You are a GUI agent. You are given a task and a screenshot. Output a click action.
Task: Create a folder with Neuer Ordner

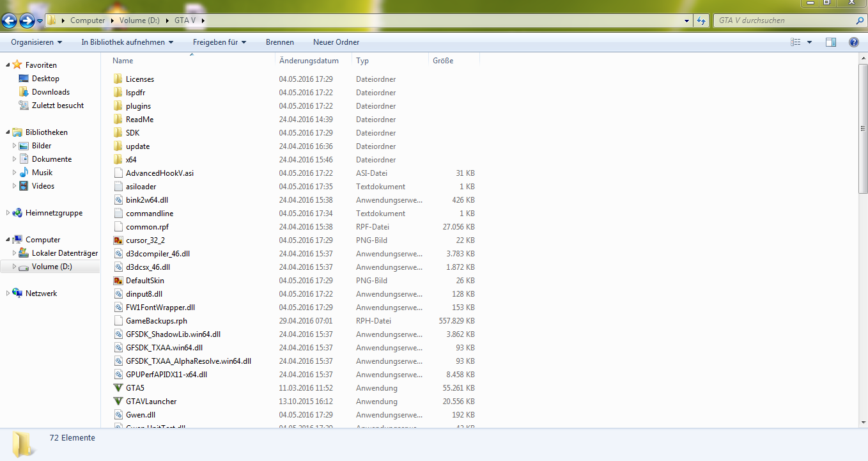pyautogui.click(x=336, y=42)
